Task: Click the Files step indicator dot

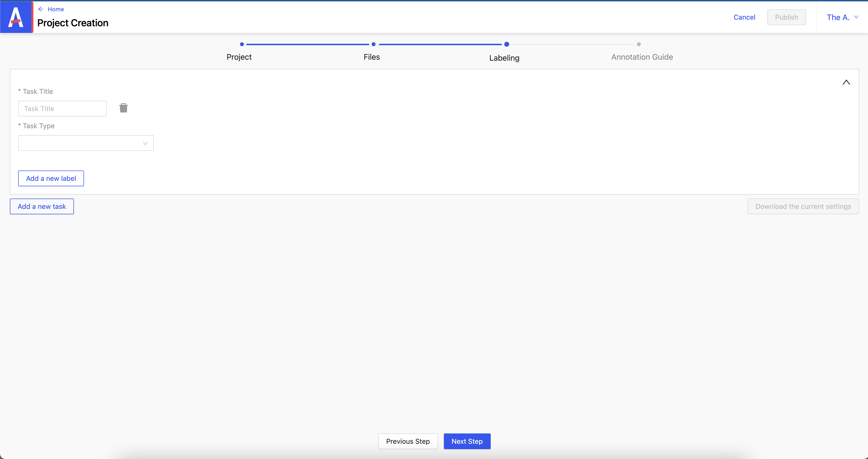Action: coord(374,44)
